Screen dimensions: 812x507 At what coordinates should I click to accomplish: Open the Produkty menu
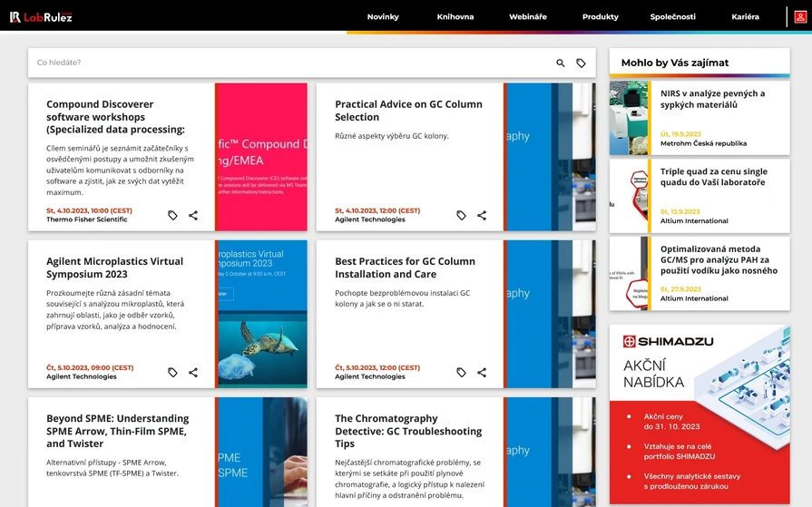[x=601, y=16]
